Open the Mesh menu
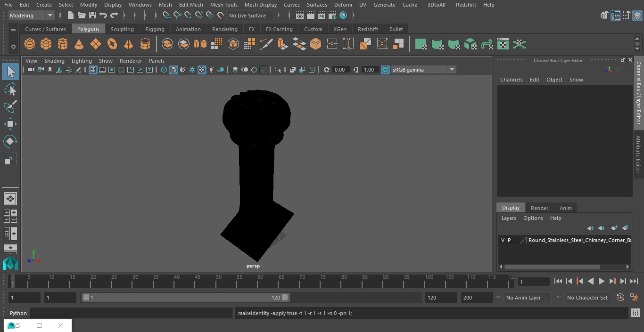The height and width of the screenshot is (332, 644). [x=165, y=5]
